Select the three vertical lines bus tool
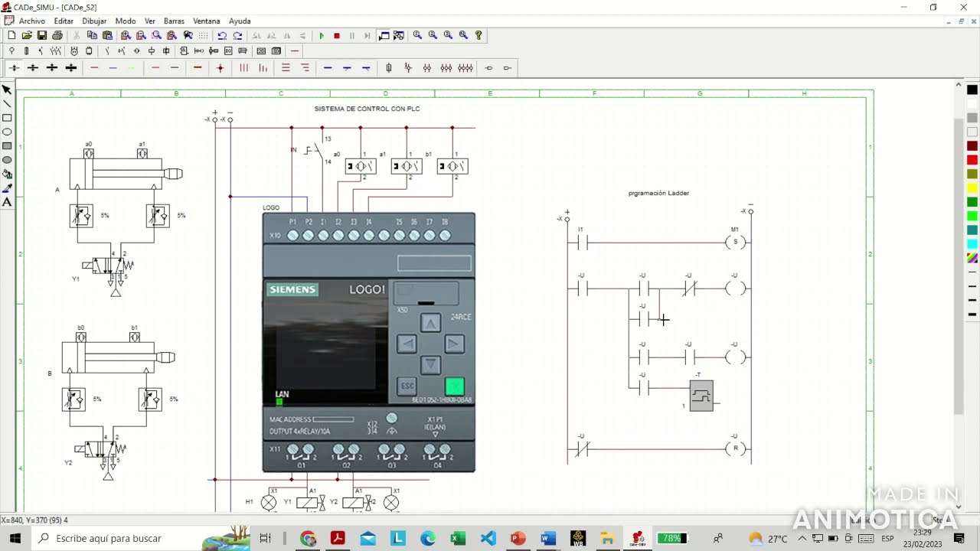Image resolution: width=980 pixels, height=551 pixels. (x=244, y=68)
